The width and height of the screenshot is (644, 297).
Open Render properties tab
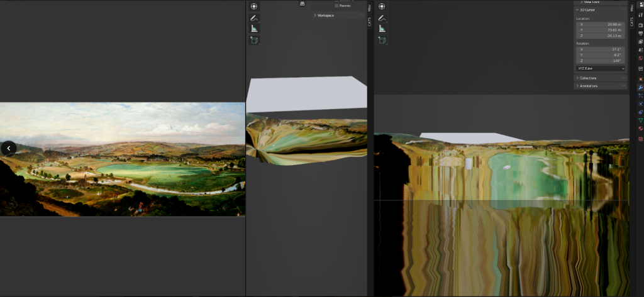tap(640, 25)
